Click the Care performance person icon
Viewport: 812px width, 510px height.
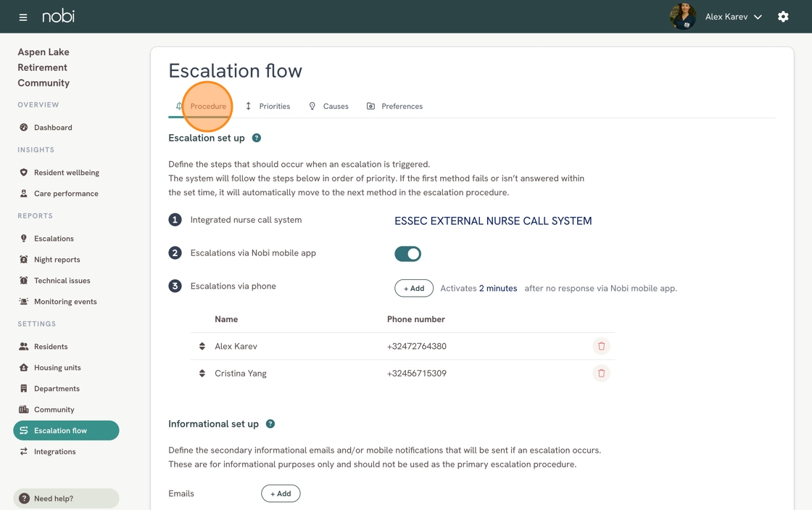(x=23, y=193)
